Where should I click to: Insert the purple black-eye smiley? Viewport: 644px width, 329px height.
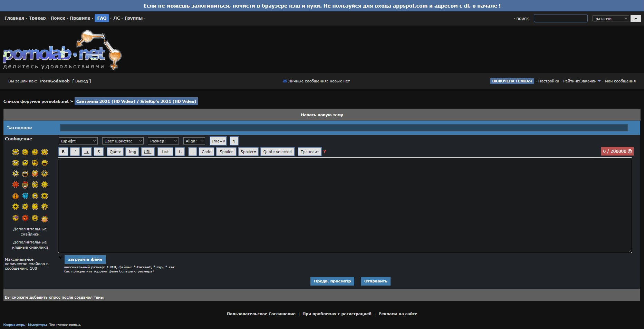coord(16,218)
